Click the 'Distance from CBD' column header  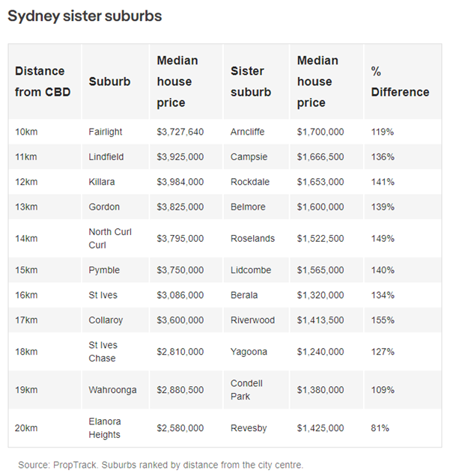(43, 82)
